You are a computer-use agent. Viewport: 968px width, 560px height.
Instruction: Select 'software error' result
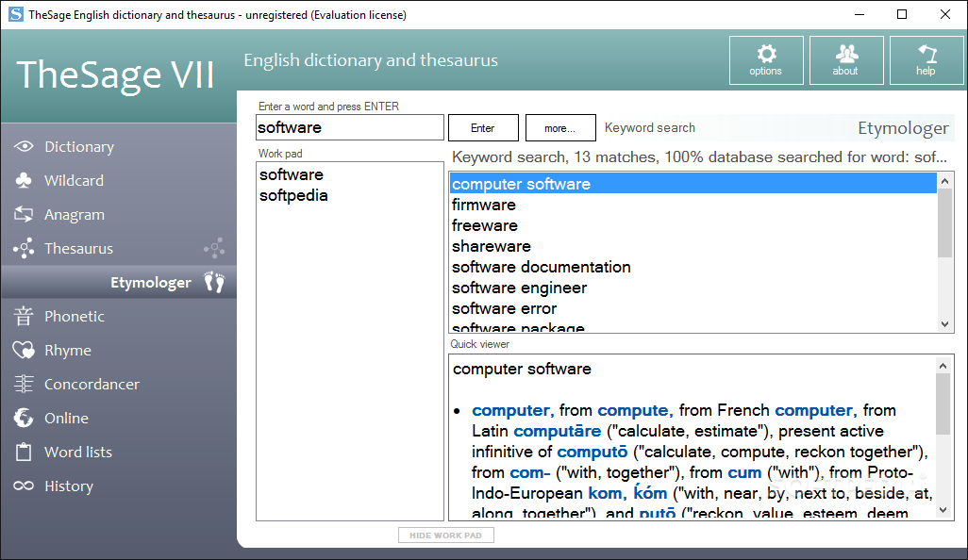[x=505, y=308]
